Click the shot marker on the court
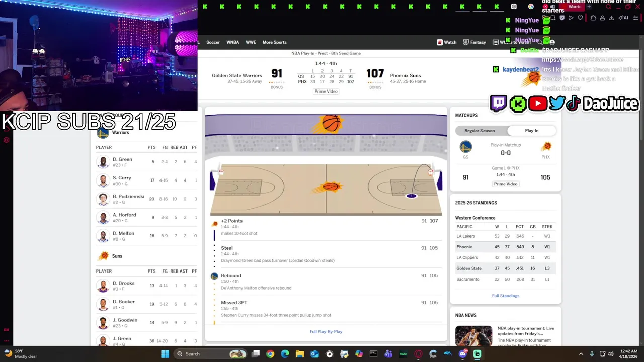 tap(411, 196)
